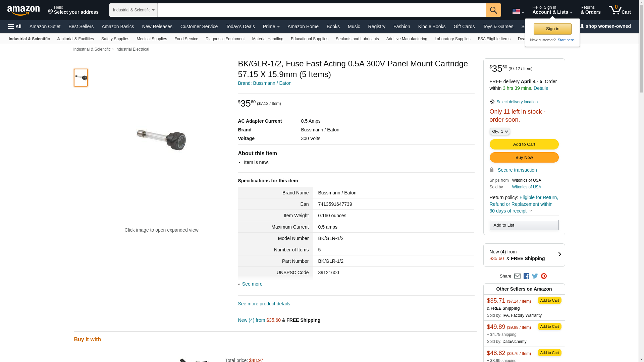The image size is (644, 362).
Task: Click the search text field
Action: coord(321,10)
